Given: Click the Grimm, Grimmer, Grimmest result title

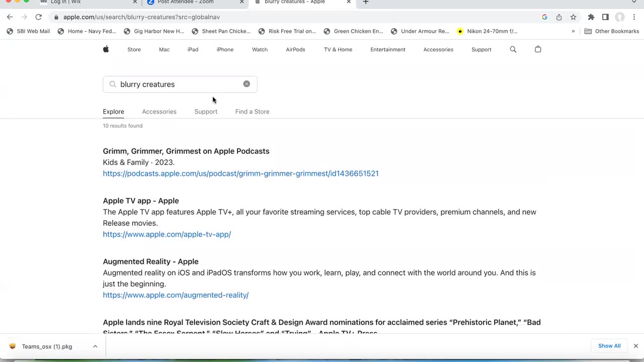Looking at the screenshot, I should tap(186, 151).
